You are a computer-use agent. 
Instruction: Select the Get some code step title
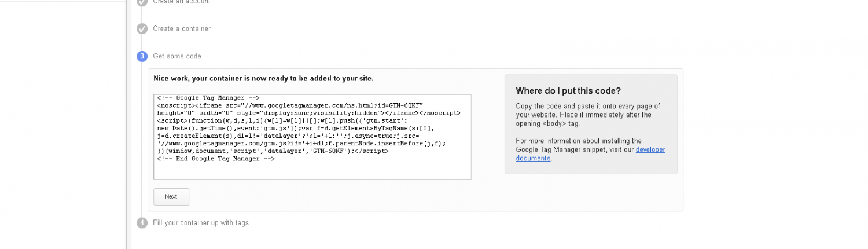(177, 56)
